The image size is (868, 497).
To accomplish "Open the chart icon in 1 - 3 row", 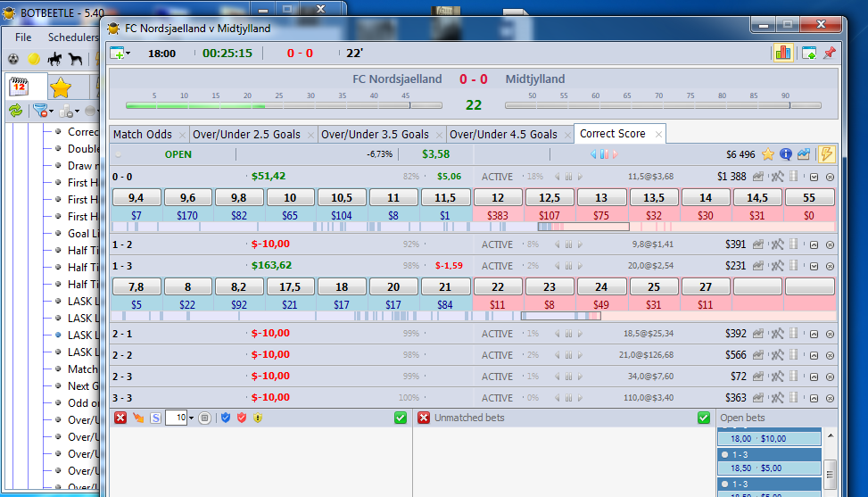I will click(x=758, y=266).
